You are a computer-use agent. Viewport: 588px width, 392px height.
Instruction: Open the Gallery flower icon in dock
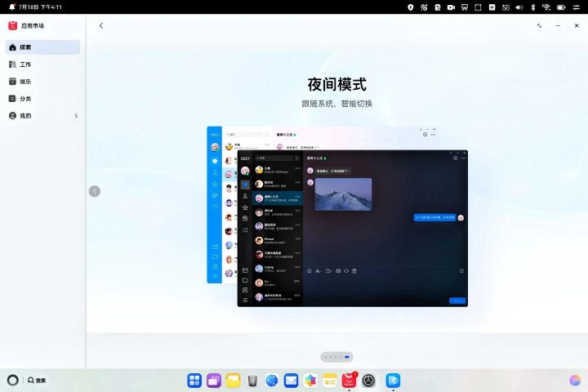click(x=310, y=381)
